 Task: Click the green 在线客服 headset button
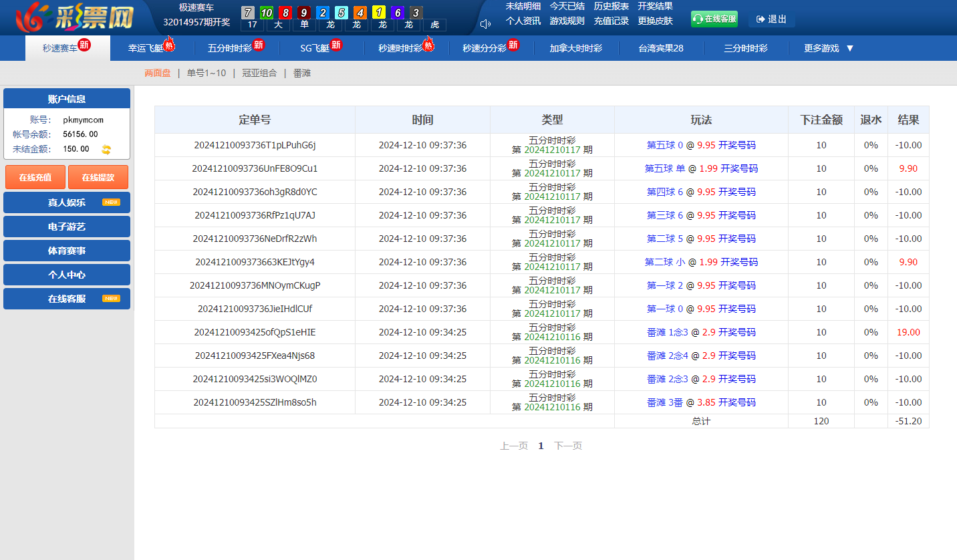(714, 19)
